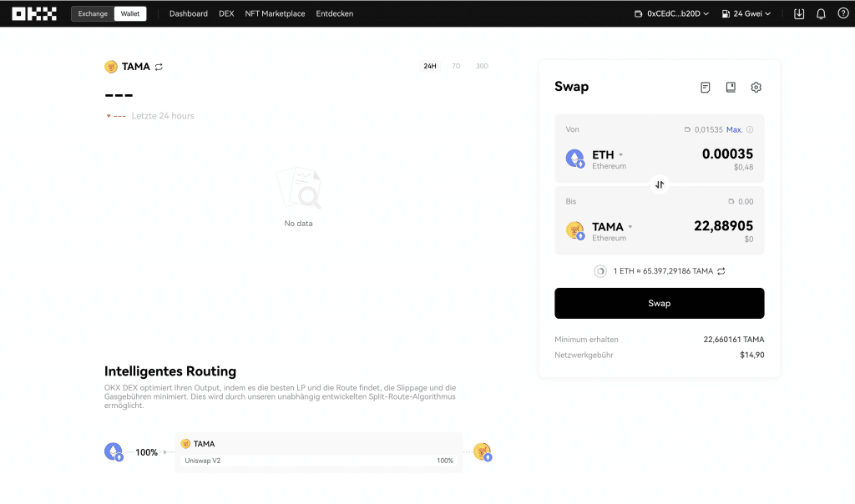Click the Intelligentes Routing heading
855x504 pixels.
(170, 371)
